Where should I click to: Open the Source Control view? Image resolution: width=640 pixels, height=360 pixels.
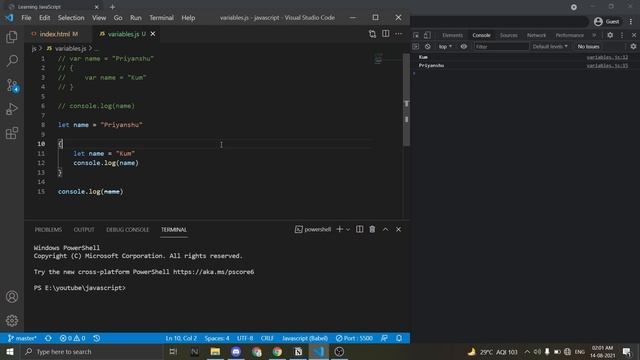[12, 85]
